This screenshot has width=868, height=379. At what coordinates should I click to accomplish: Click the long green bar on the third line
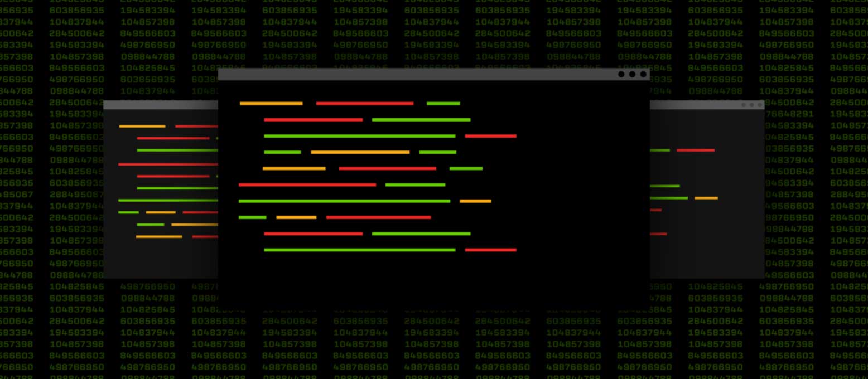[x=359, y=136]
